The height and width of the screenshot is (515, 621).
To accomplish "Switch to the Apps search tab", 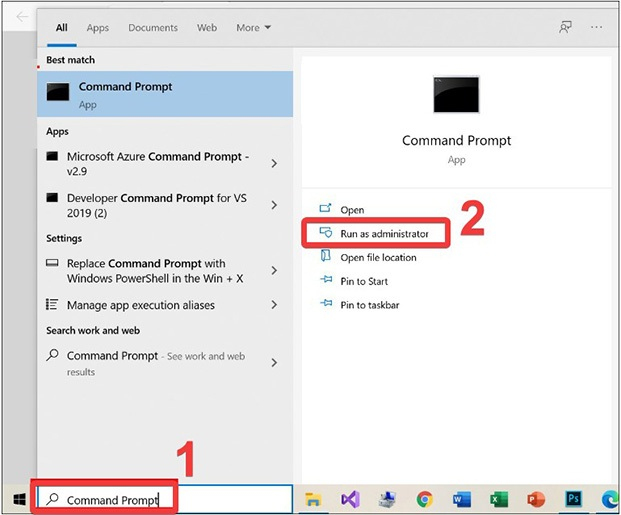I will (97, 28).
